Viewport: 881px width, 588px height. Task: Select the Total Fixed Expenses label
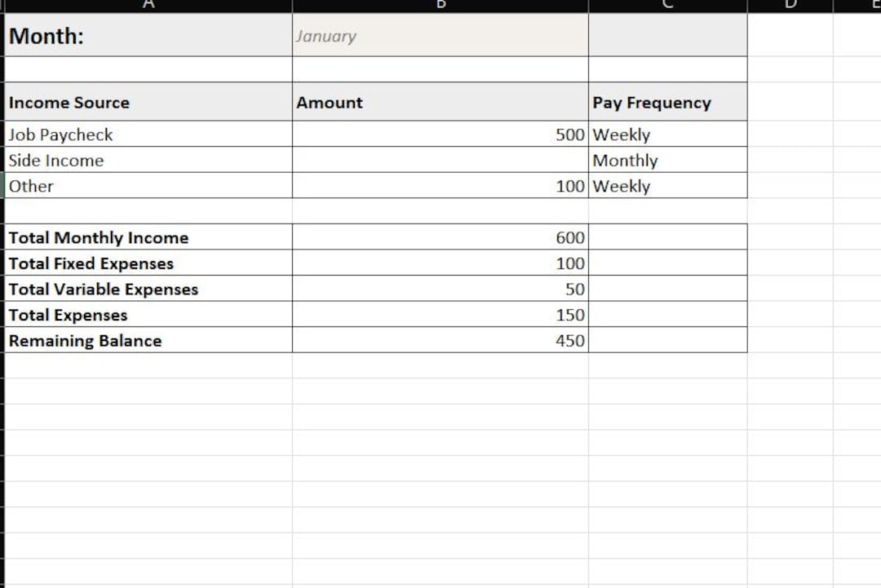[x=148, y=263]
